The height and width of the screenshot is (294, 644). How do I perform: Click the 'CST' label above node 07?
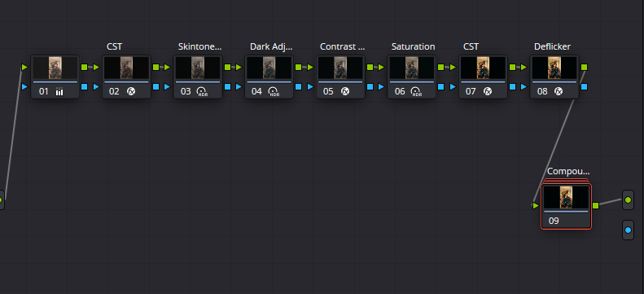[471, 46]
